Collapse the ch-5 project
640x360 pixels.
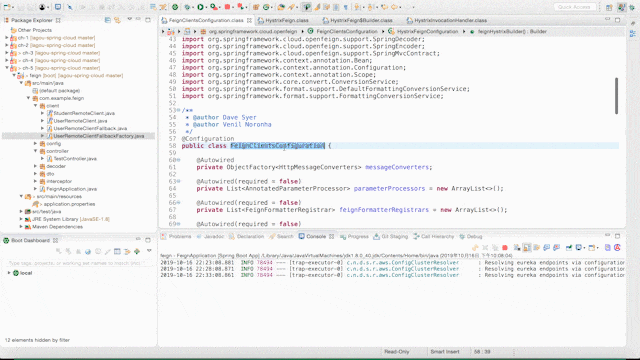click(x=7, y=68)
